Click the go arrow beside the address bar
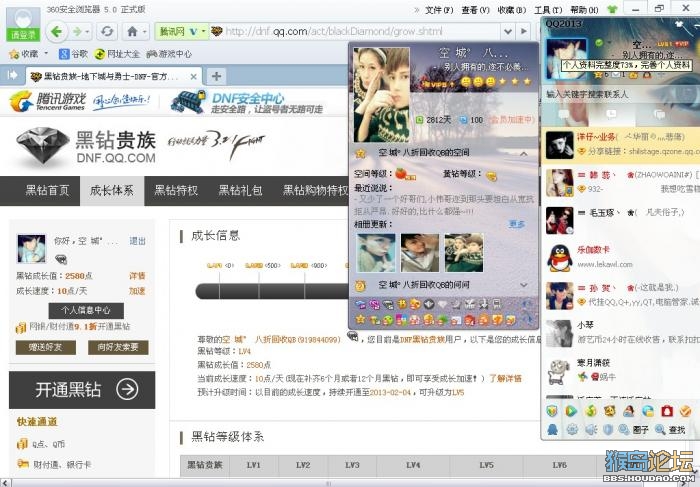The height and width of the screenshot is (487, 700). (524, 31)
